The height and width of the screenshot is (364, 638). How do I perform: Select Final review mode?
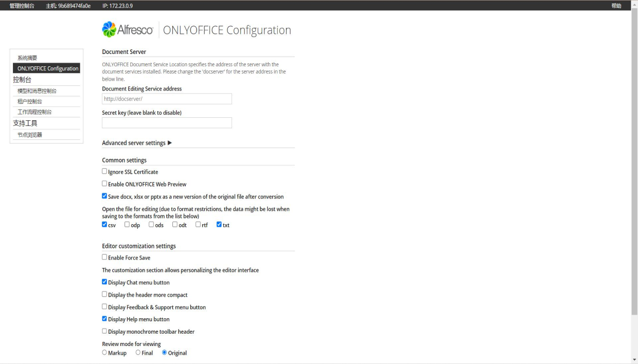137,352
